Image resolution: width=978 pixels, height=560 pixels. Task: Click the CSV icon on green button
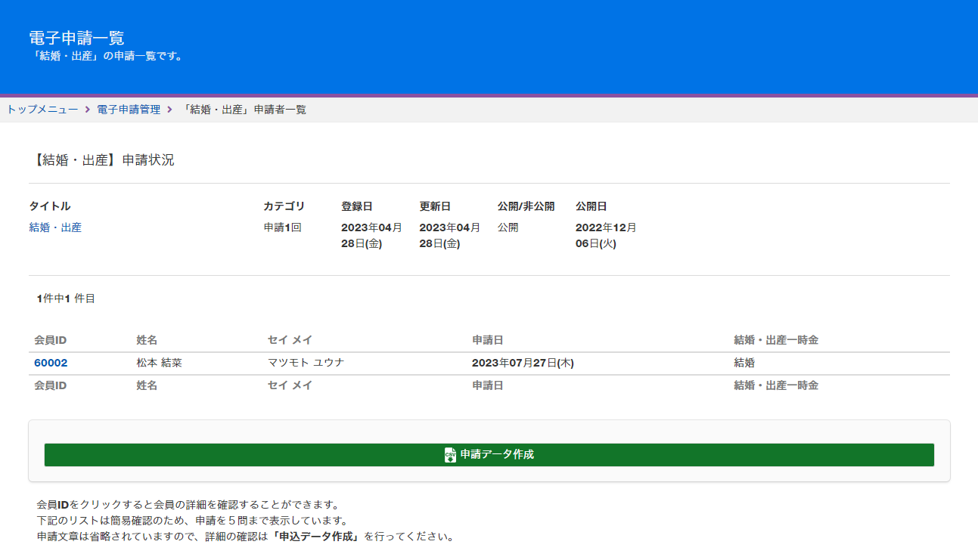point(450,455)
